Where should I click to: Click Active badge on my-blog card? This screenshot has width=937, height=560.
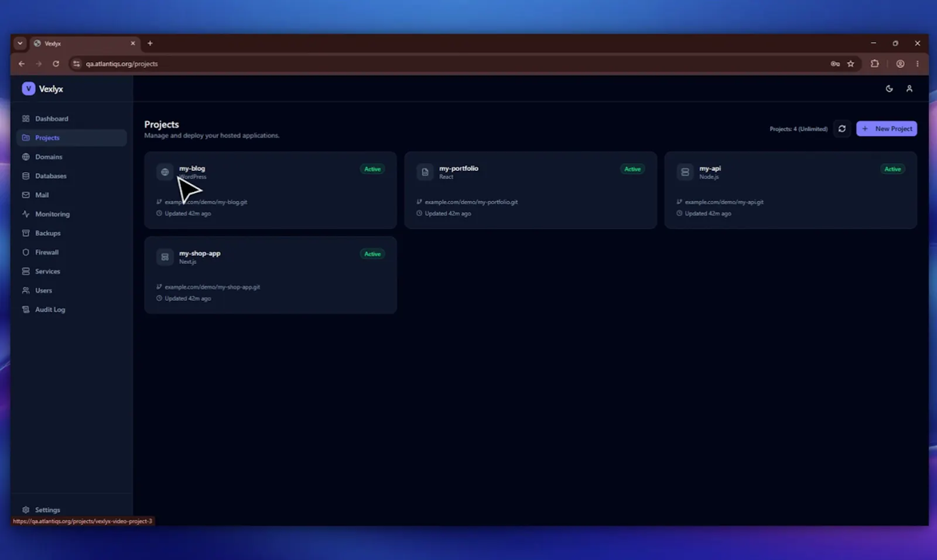point(372,169)
